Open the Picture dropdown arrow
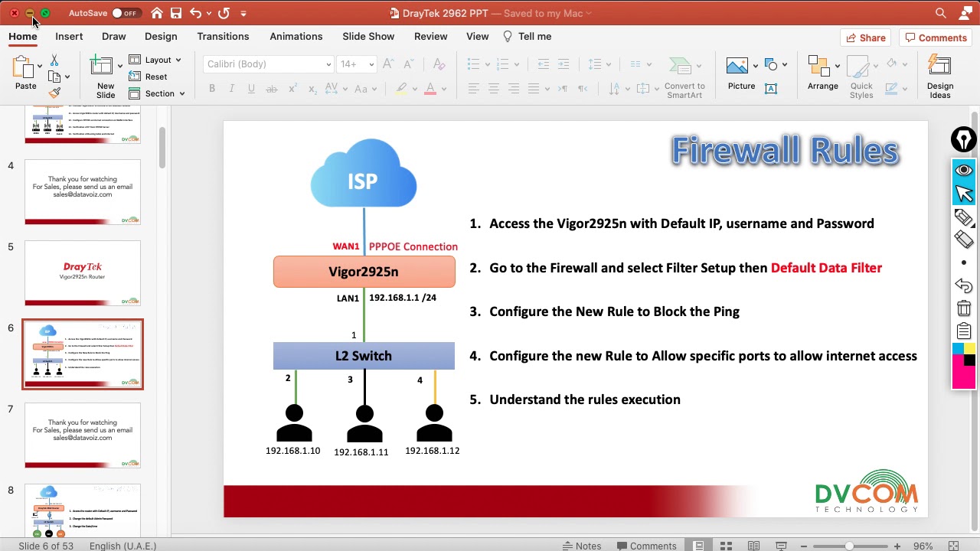This screenshot has height=551, width=980. pyautogui.click(x=756, y=65)
